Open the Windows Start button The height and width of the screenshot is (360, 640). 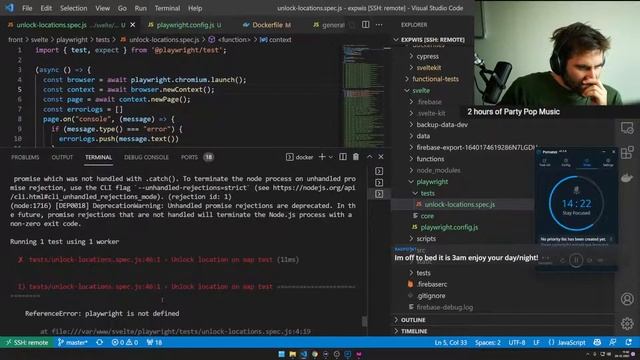[x=282, y=354]
